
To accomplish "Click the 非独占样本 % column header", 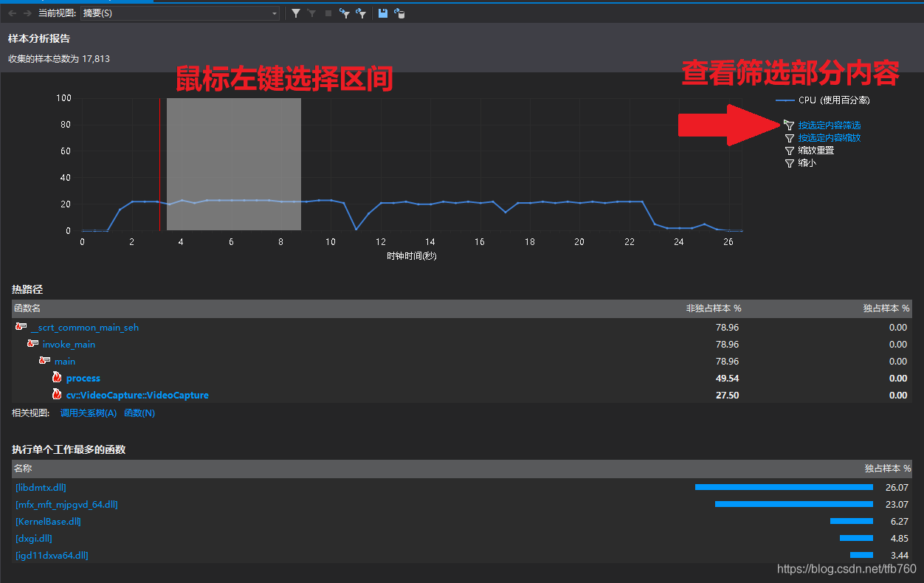I will [x=714, y=308].
